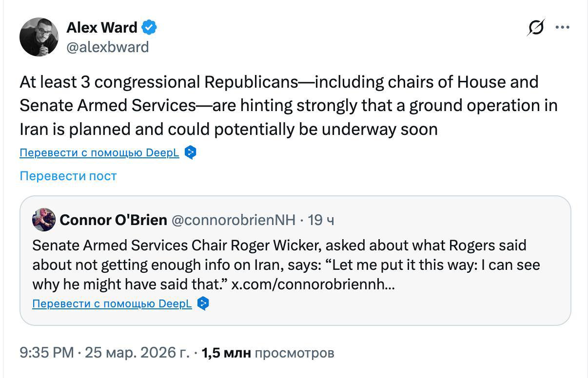Open the @connorobrienNH handle
588x378 pixels.
234,220
